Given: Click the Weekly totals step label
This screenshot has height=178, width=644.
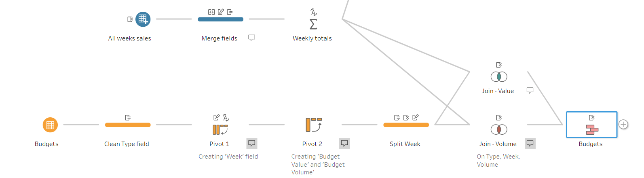Looking at the screenshot, I should pyautogui.click(x=312, y=38).
